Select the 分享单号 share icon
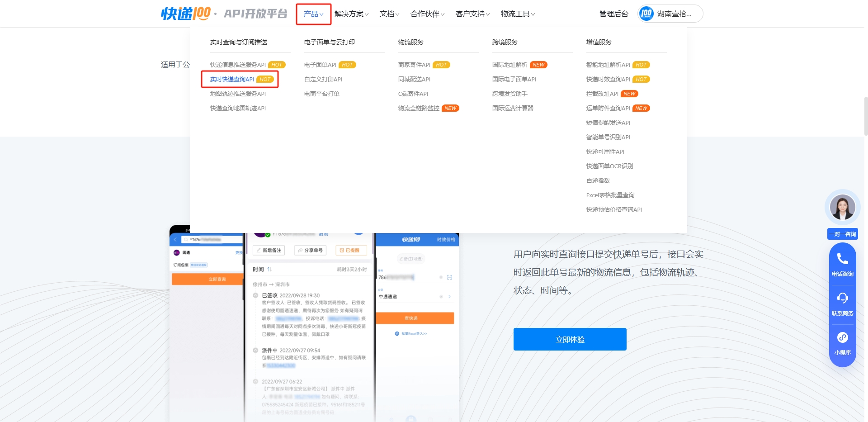 click(300, 250)
